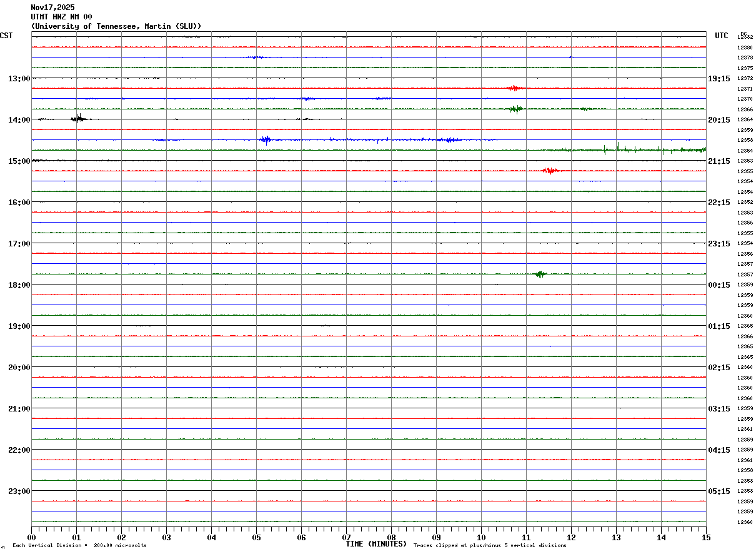Click the 03 minute axis tick label
This screenshot has width=756, height=554.
(x=167, y=537)
